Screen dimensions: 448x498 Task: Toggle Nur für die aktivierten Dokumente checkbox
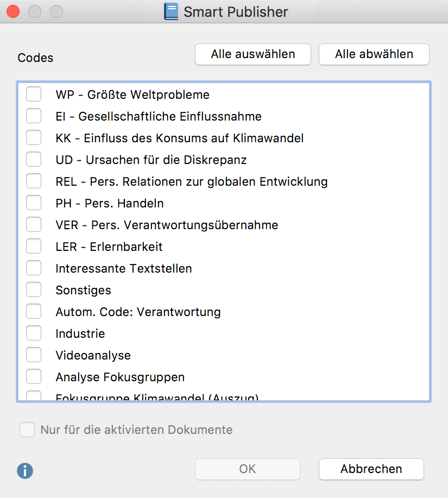27,430
